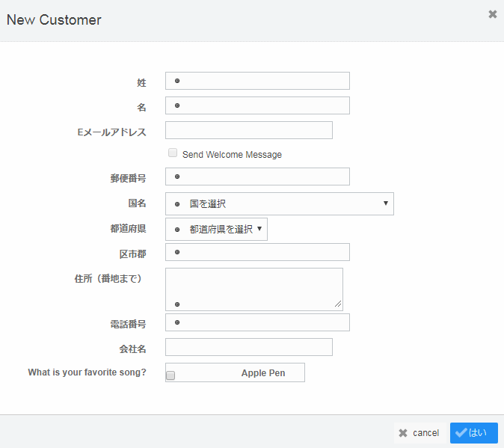Screen dimensions: 504x448
Task: Click the 姓 last name input field
Action: click(x=257, y=81)
